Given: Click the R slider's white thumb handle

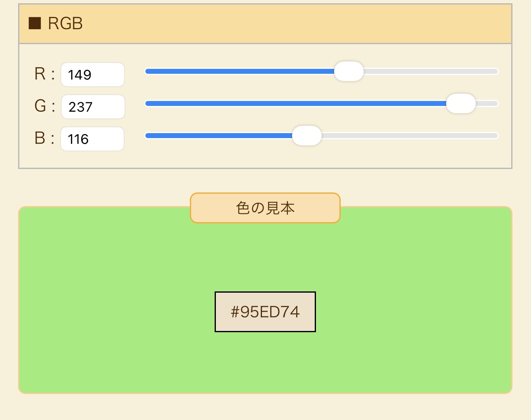Looking at the screenshot, I should click(x=349, y=71).
